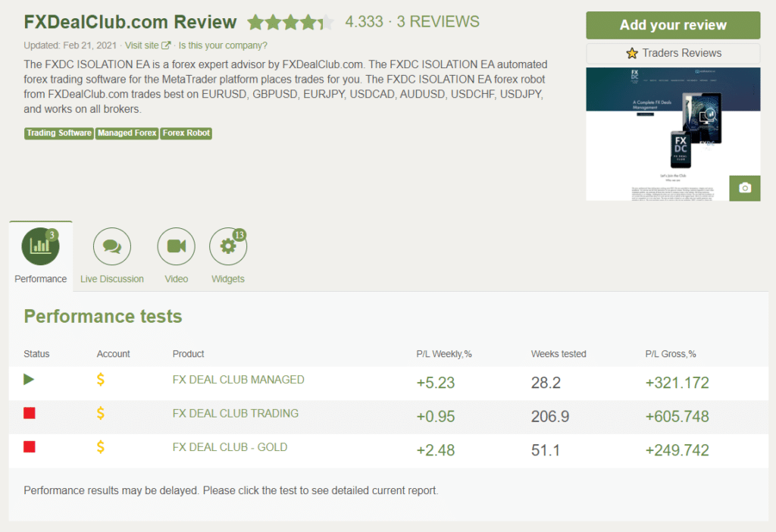Image resolution: width=776 pixels, height=532 pixels.
Task: Switch to the Performance tab
Action: (x=40, y=255)
